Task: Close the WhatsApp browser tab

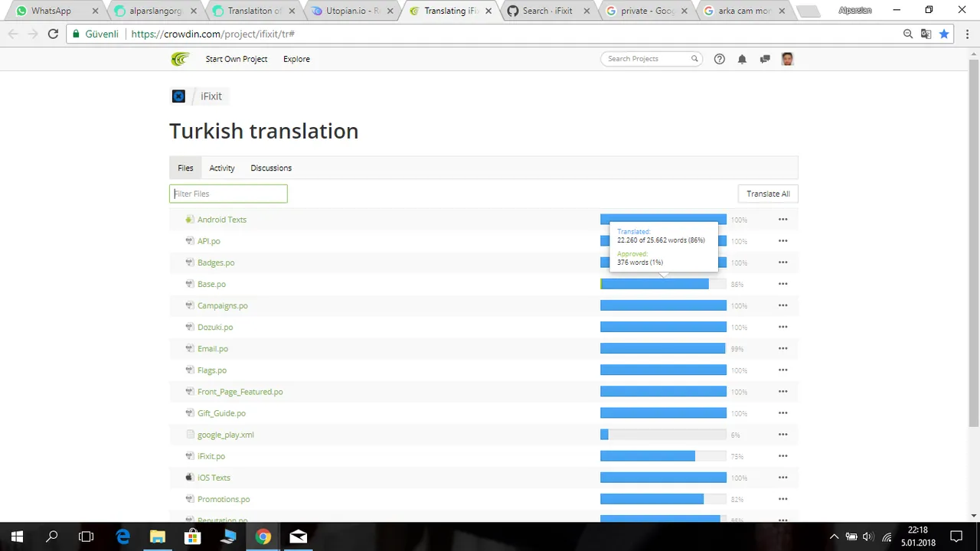Action: pyautogui.click(x=95, y=11)
